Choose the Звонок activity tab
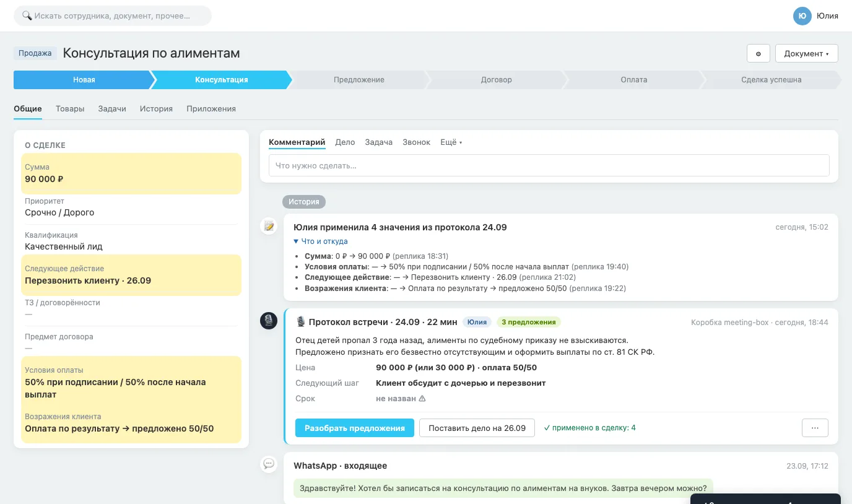 (416, 142)
